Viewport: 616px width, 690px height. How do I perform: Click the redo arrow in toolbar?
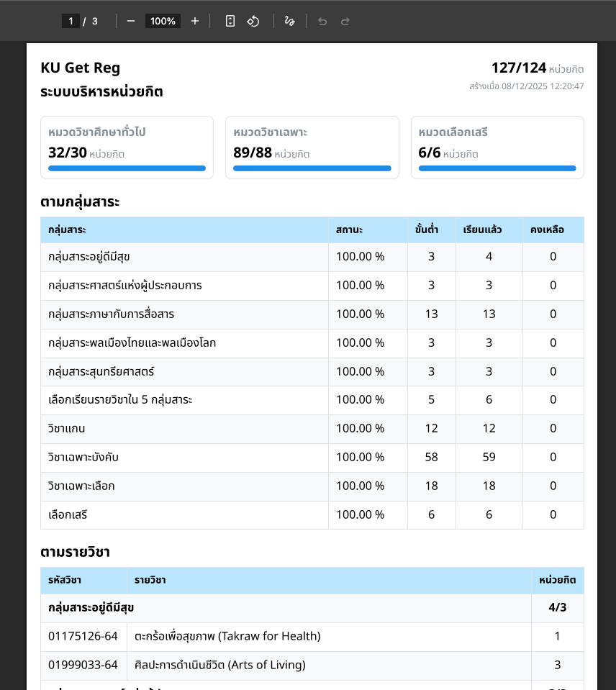[345, 21]
